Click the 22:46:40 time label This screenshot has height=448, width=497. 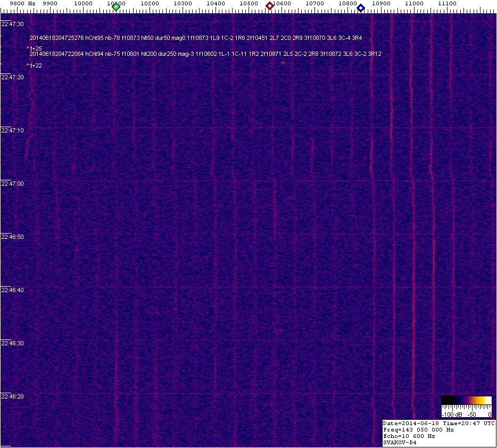pos(12,290)
